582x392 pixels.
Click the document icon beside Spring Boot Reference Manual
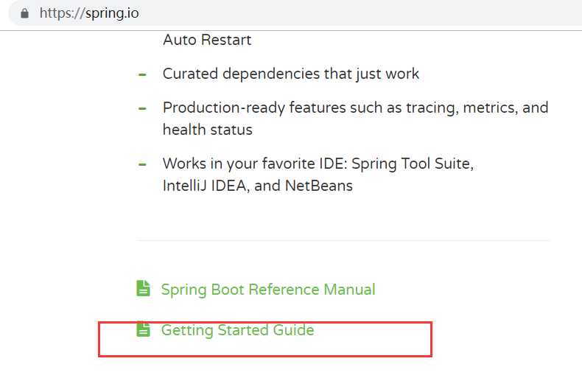click(x=143, y=288)
